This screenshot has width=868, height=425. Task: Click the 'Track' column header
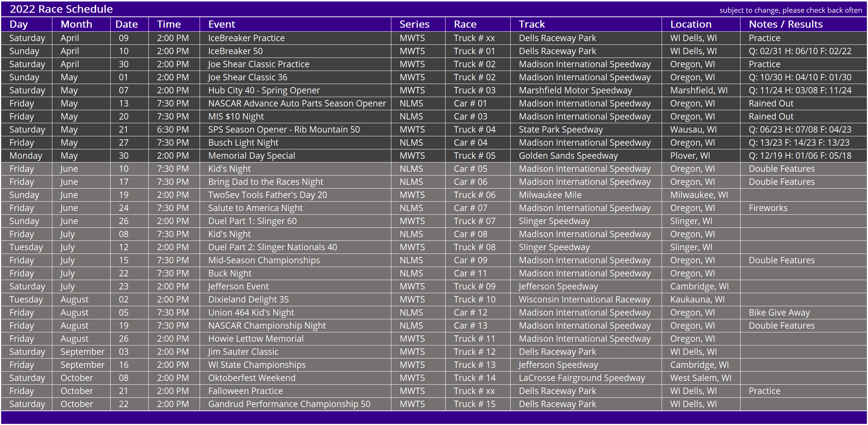pos(532,24)
